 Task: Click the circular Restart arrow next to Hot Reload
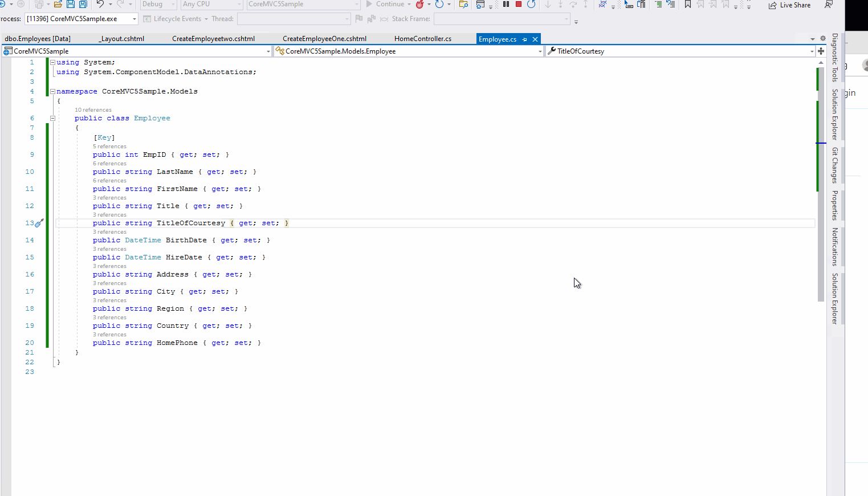[x=439, y=4]
